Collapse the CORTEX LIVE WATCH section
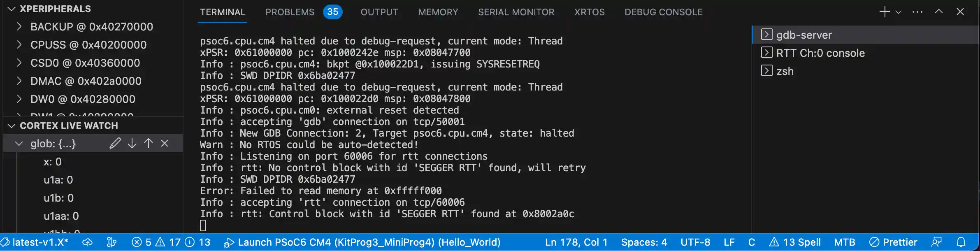The image size is (980, 251). tap(10, 125)
